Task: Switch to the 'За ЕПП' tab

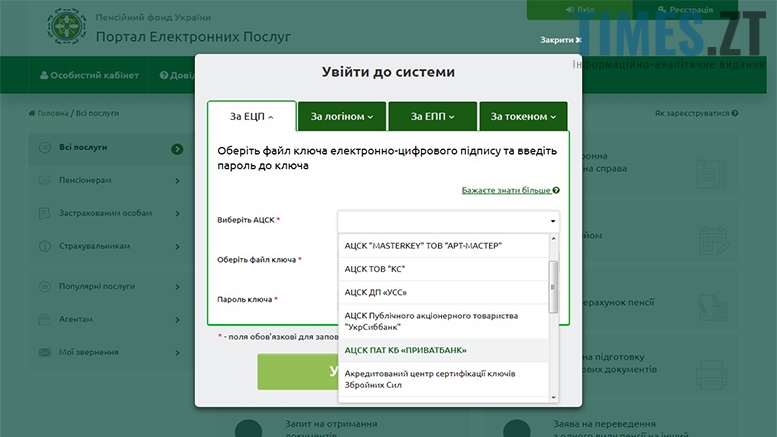Action: pos(432,117)
